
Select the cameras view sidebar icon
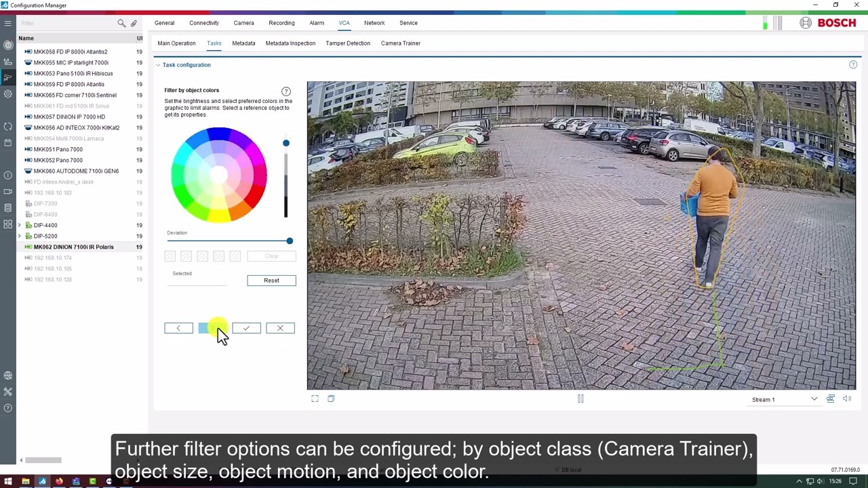point(7,77)
